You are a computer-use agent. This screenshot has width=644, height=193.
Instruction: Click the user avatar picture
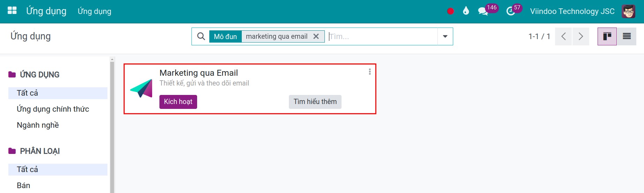(x=629, y=11)
